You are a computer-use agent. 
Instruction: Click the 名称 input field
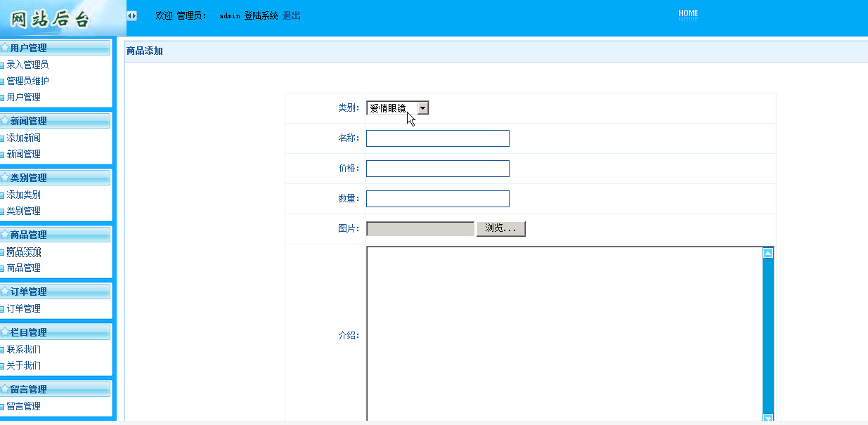tap(438, 138)
